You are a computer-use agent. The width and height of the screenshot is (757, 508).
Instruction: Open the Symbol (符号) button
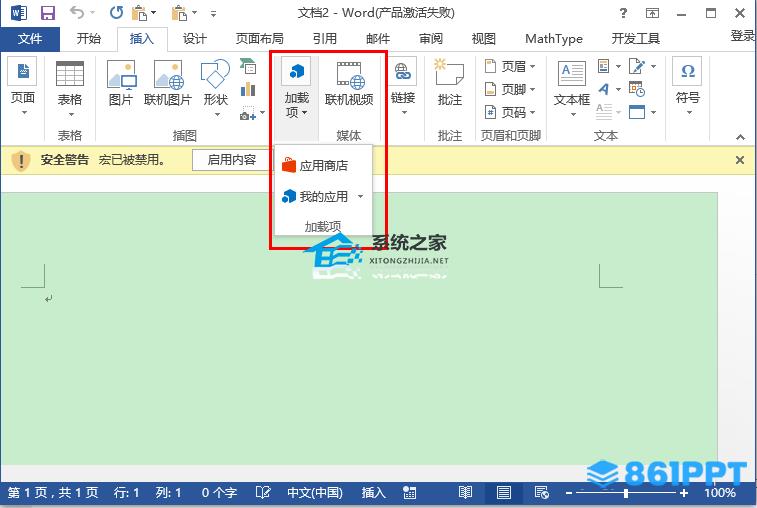tap(687, 87)
